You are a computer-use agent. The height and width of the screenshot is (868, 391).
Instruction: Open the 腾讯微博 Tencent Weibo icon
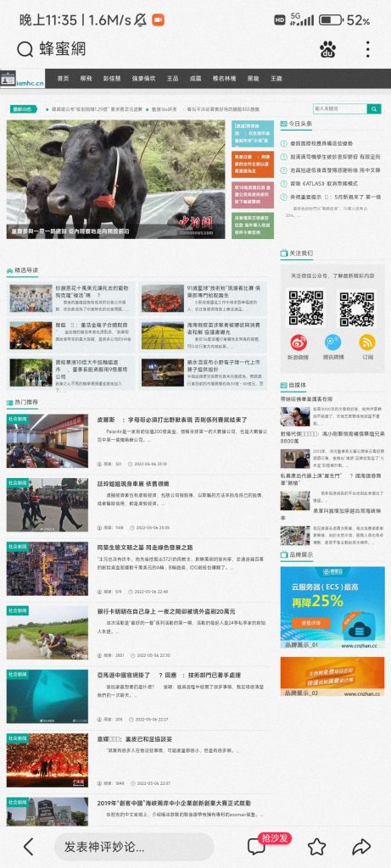click(332, 342)
